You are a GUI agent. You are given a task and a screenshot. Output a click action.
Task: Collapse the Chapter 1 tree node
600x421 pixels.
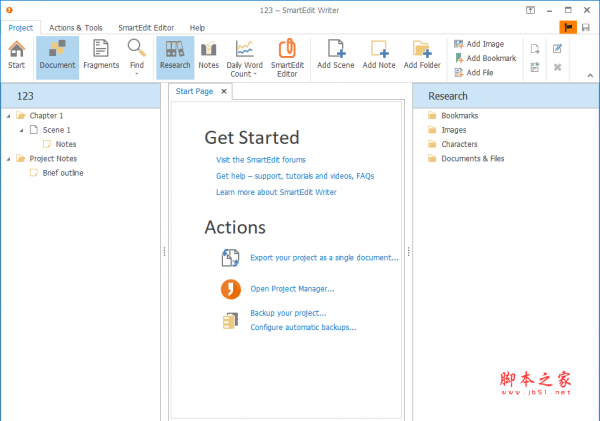(x=8, y=116)
